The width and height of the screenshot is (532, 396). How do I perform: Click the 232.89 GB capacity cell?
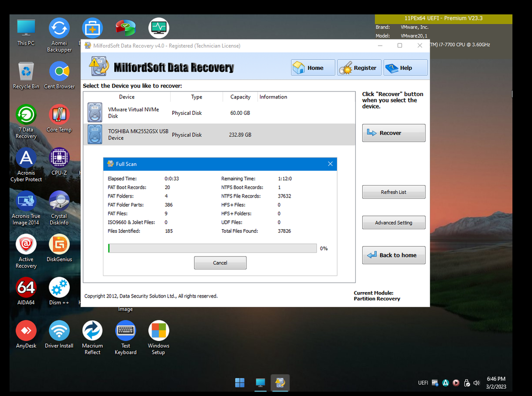(240, 135)
